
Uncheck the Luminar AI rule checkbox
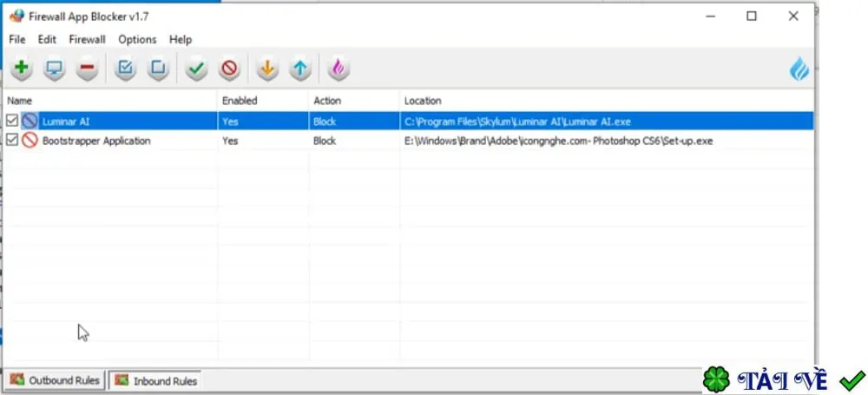12,122
